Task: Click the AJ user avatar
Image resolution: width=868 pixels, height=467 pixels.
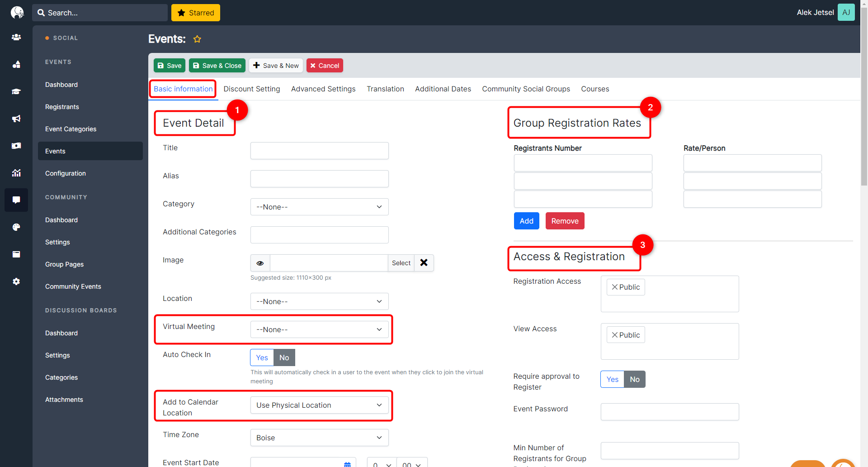Action: click(846, 12)
